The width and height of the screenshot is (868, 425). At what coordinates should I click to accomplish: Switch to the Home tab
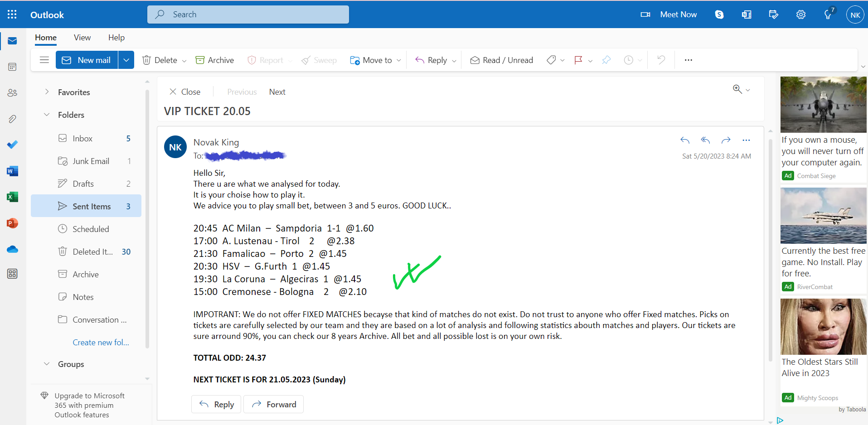click(46, 38)
